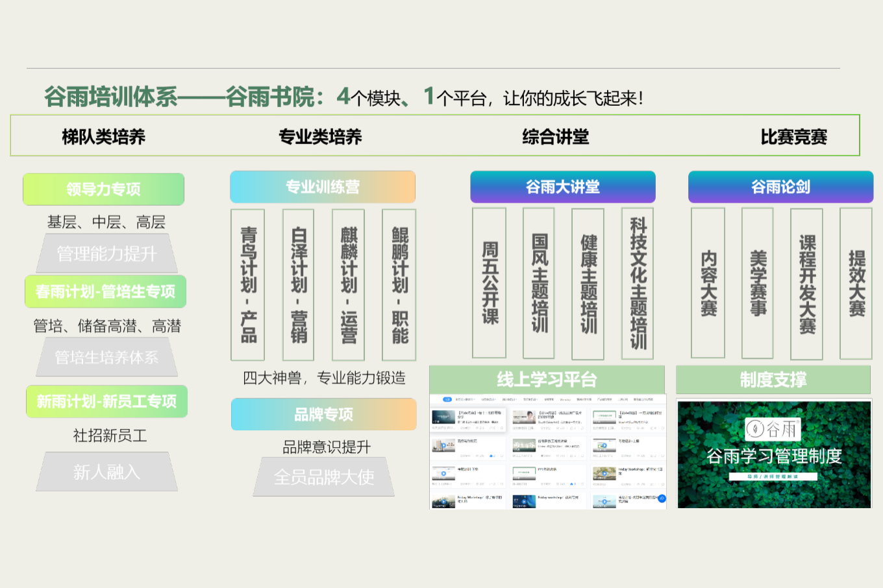Switch to the 梯队类培养 module heading

click(x=103, y=137)
